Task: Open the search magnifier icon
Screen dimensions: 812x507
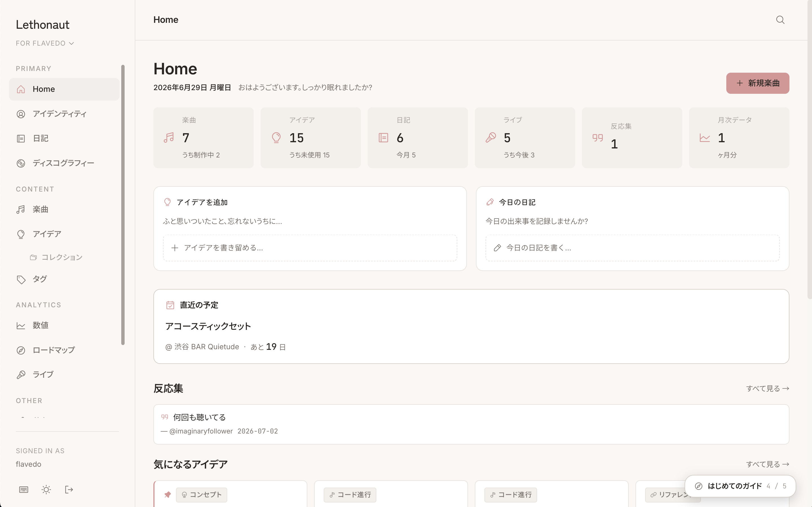Action: [780, 20]
